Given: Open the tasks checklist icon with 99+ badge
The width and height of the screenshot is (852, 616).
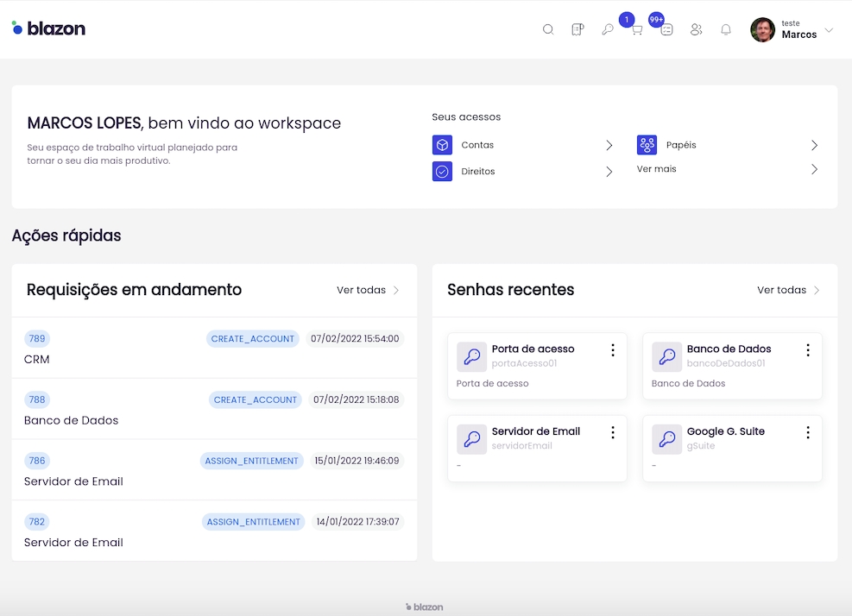Looking at the screenshot, I should pyautogui.click(x=666, y=29).
